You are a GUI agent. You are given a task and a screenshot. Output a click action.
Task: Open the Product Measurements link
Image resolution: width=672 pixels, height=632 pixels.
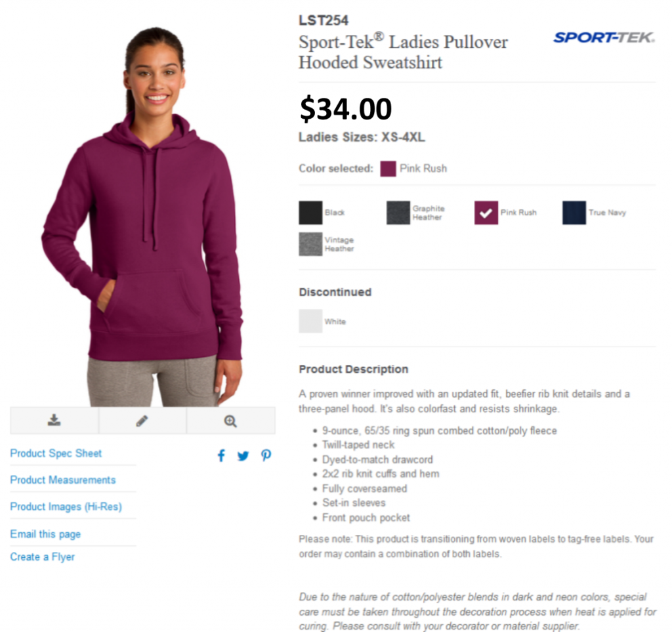(x=63, y=480)
